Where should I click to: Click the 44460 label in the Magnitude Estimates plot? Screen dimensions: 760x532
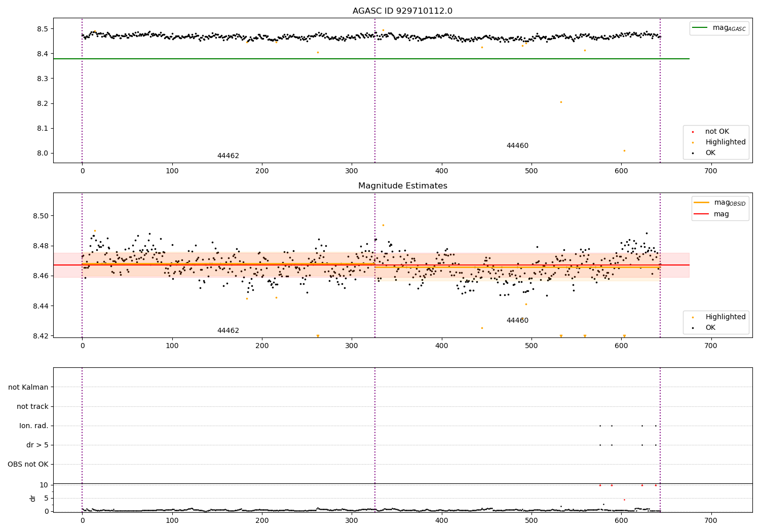tap(517, 321)
